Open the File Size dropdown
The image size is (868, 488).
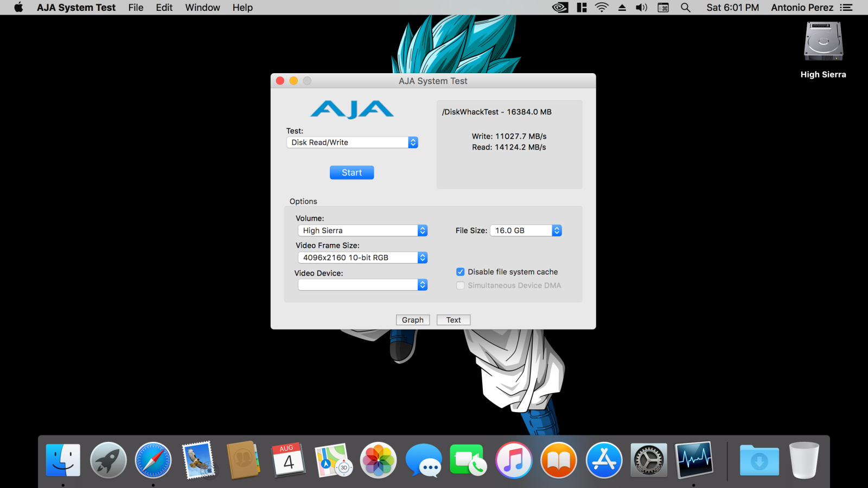[x=526, y=230]
